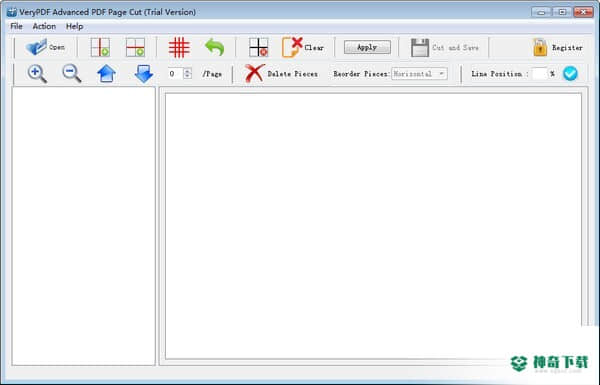The width and height of the screenshot is (600, 385).
Task: Click the page number field
Action: 176,73
